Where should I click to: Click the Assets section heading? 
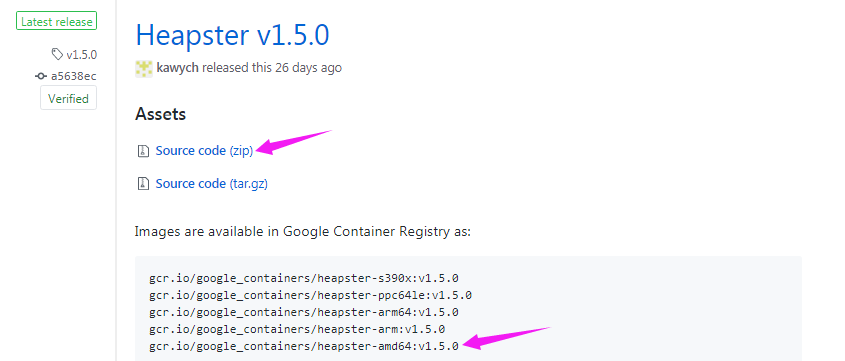(161, 114)
